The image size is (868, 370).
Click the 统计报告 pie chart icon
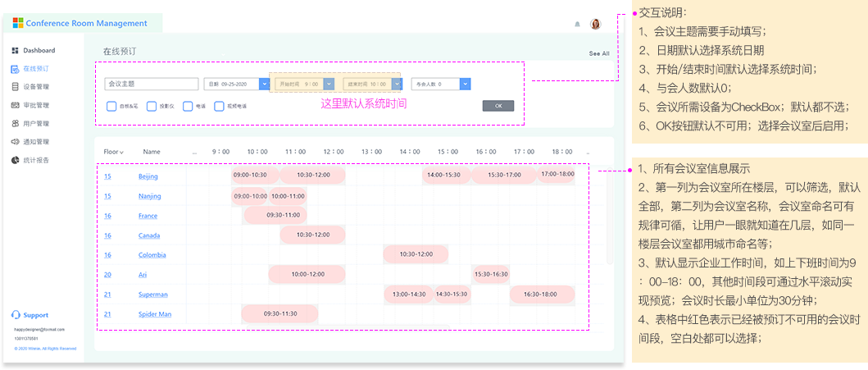click(15, 160)
